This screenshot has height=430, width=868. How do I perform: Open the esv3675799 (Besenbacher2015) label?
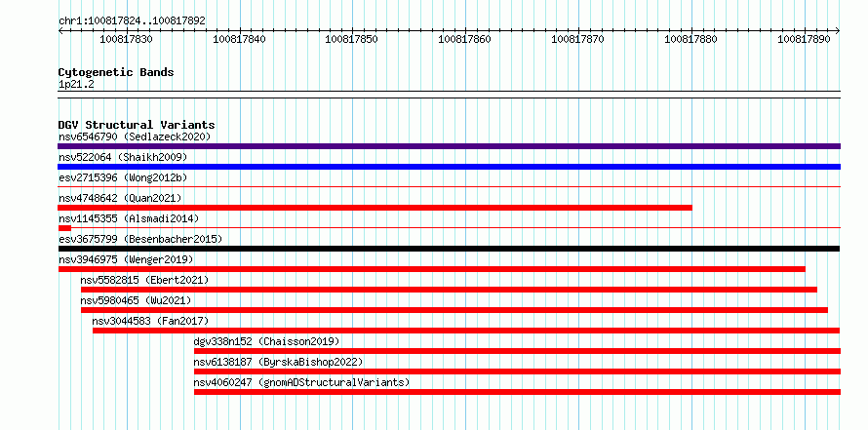click(x=140, y=239)
